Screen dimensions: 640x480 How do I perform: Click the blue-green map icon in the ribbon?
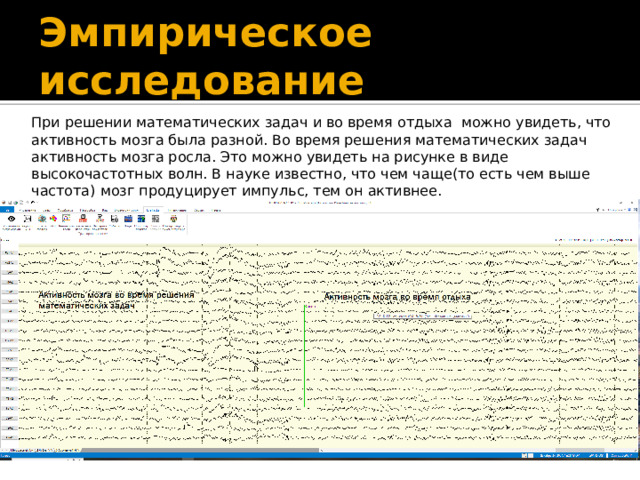(141, 219)
